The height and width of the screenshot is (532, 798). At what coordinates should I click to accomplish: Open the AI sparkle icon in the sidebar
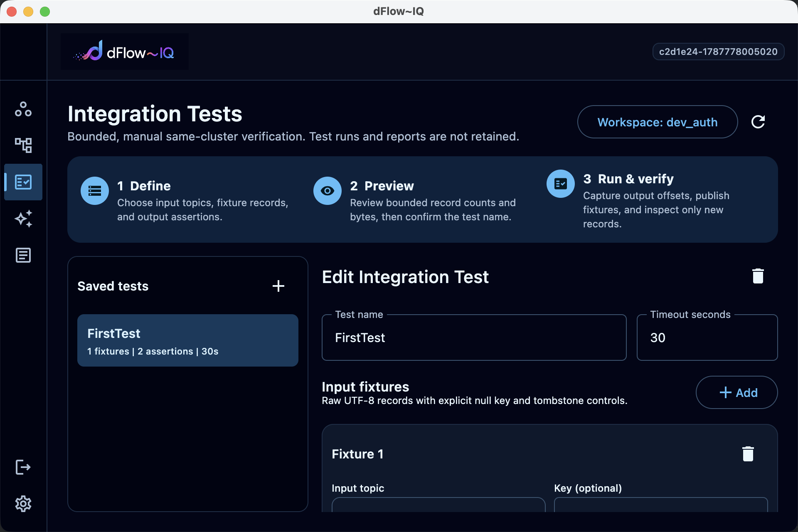coord(23,219)
